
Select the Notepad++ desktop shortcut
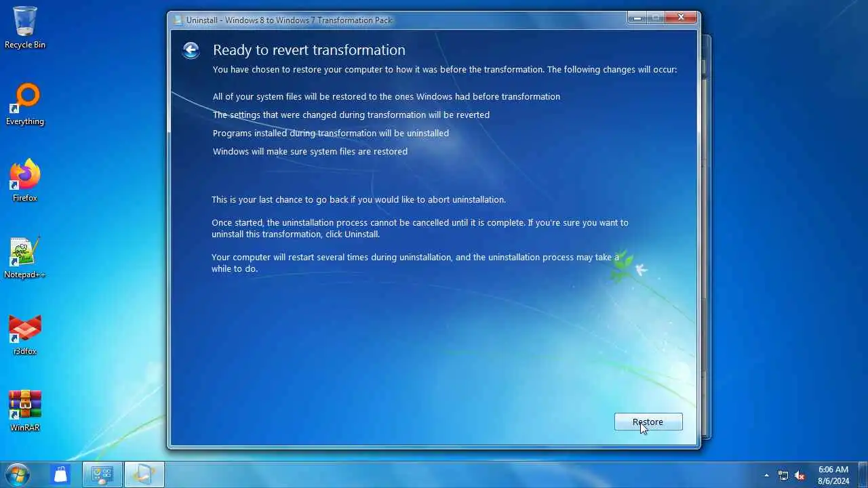(25, 258)
